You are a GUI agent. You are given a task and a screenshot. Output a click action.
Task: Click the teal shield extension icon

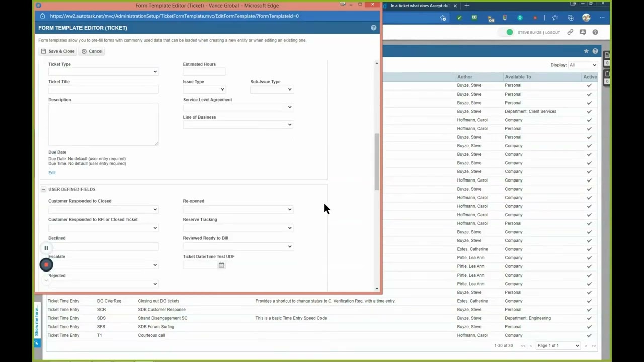[x=520, y=18]
